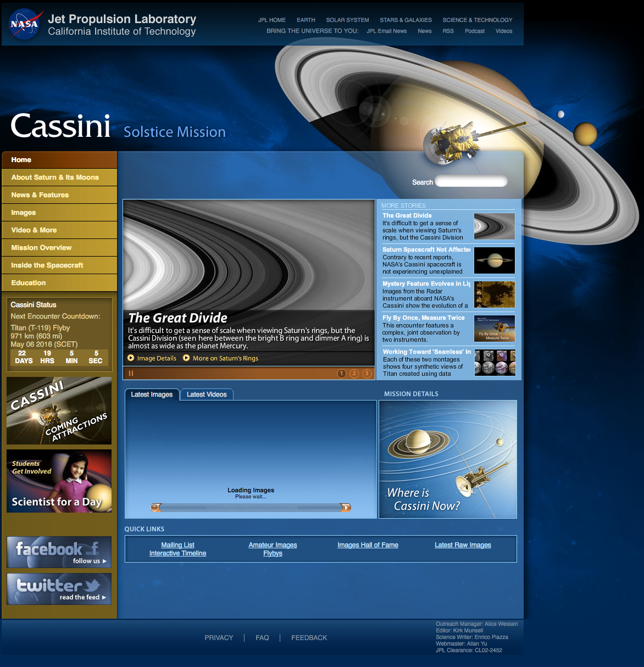Show slide 3 of the featured story
Screen dimensions: 644x667
tap(367, 374)
